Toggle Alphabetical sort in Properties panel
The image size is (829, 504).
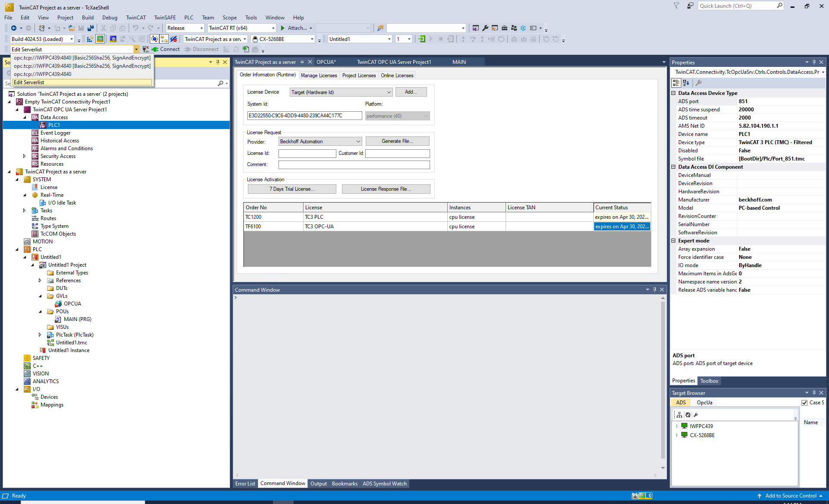pyautogui.click(x=686, y=83)
